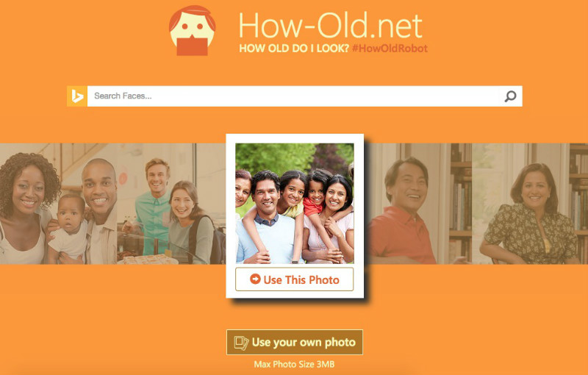Click Use your own photo button
The width and height of the screenshot is (588, 375).
click(x=295, y=342)
